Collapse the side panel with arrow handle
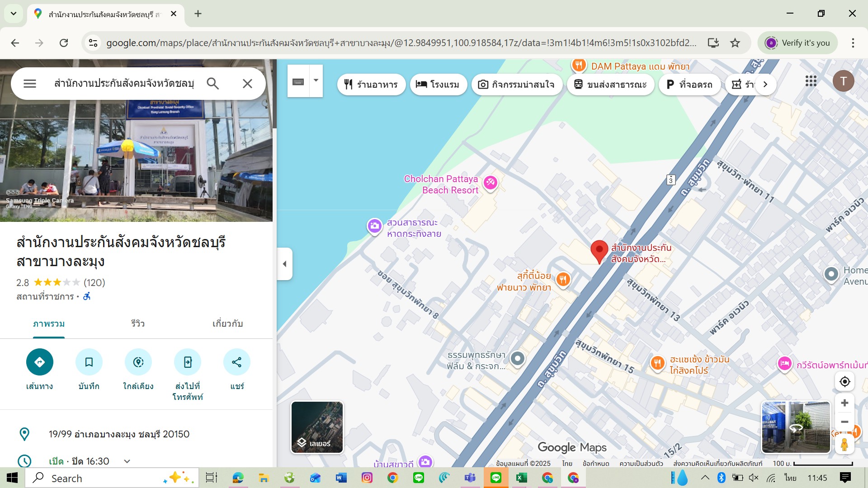This screenshot has height=488, width=868. click(x=284, y=264)
